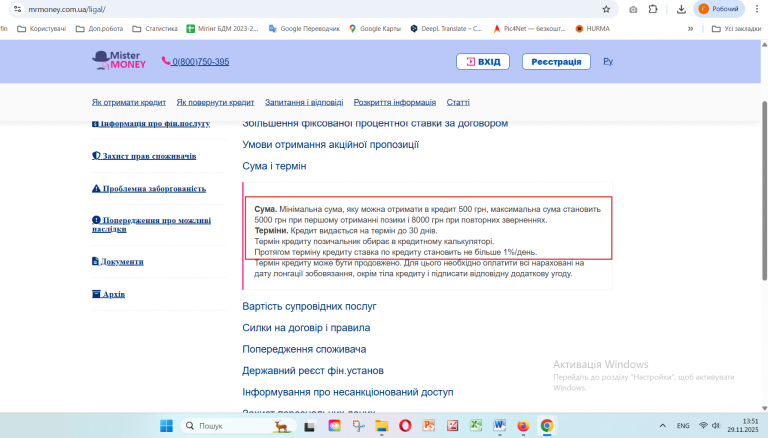Click the taskbar Пошук search box

(238, 426)
